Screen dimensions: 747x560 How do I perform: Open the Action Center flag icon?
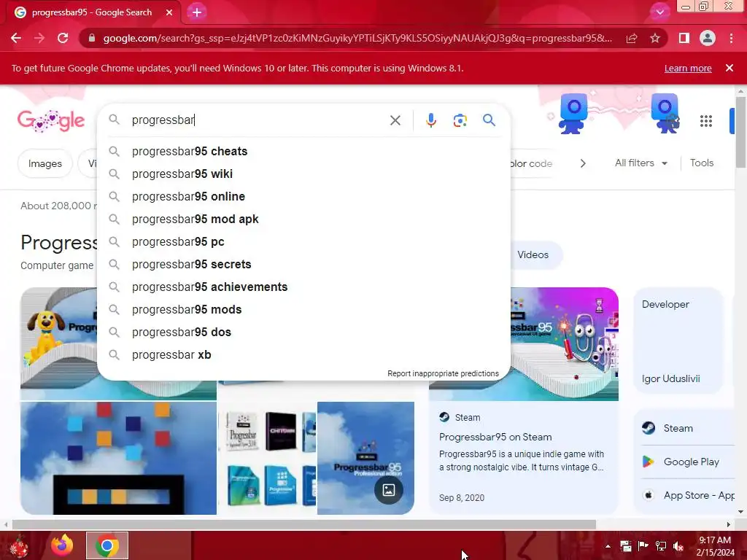click(643, 546)
